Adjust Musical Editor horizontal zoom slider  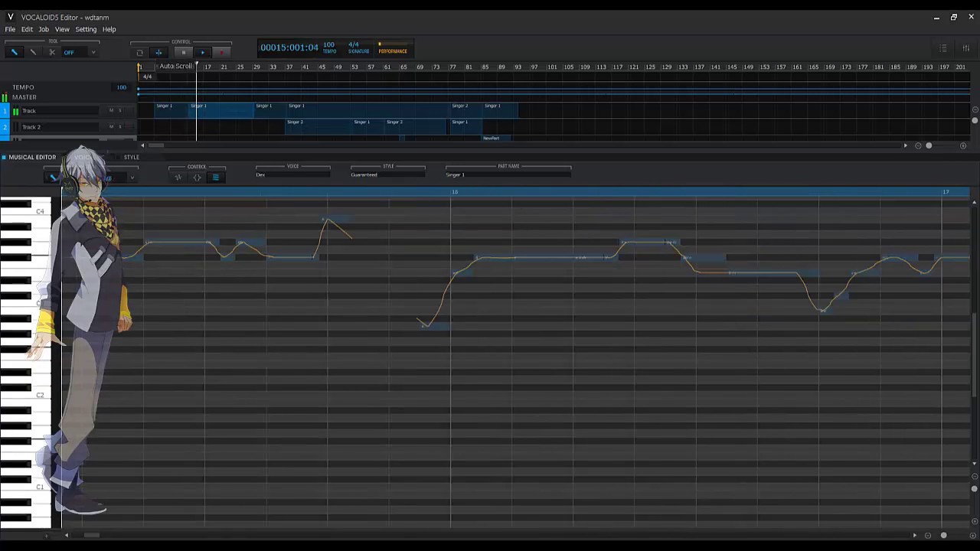point(943,536)
